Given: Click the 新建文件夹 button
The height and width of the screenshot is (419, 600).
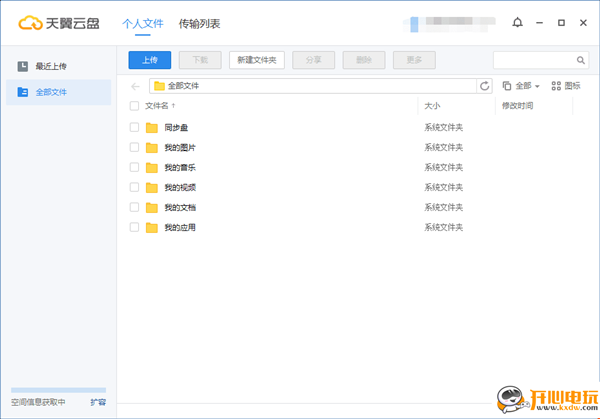Looking at the screenshot, I should pos(257,60).
